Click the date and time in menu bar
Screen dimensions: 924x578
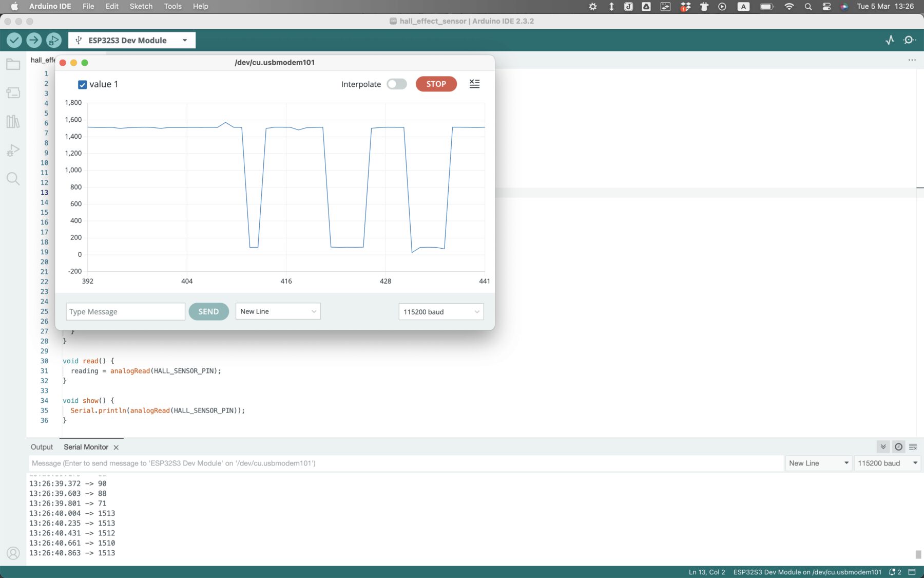[885, 6]
